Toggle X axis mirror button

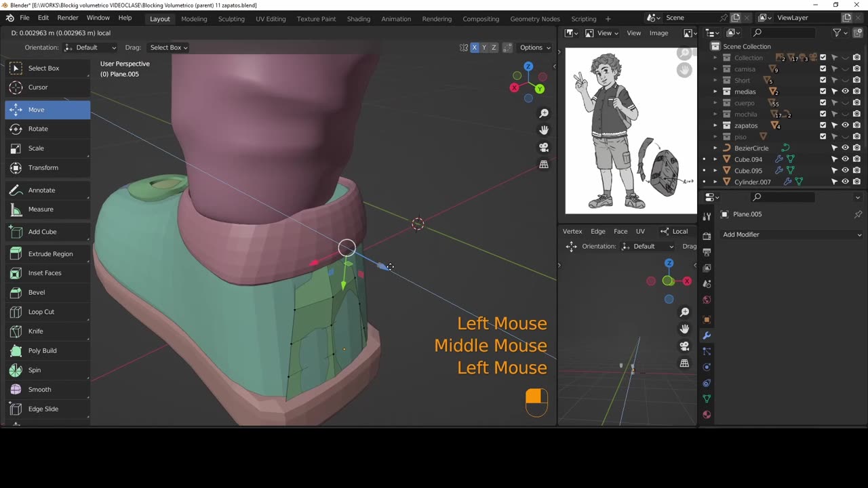(475, 47)
